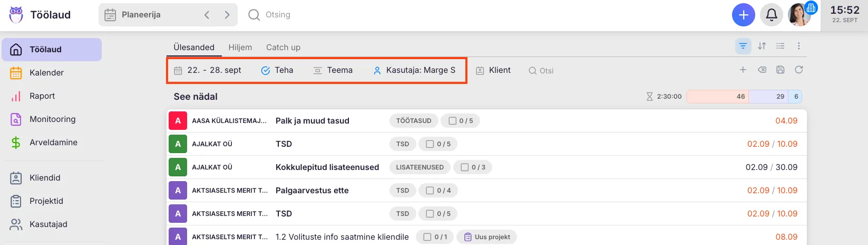This screenshot has height=245, width=868.
Task: Toggle checklist 0/3 on Kokkulepitud lisateenused
Action: click(x=473, y=167)
